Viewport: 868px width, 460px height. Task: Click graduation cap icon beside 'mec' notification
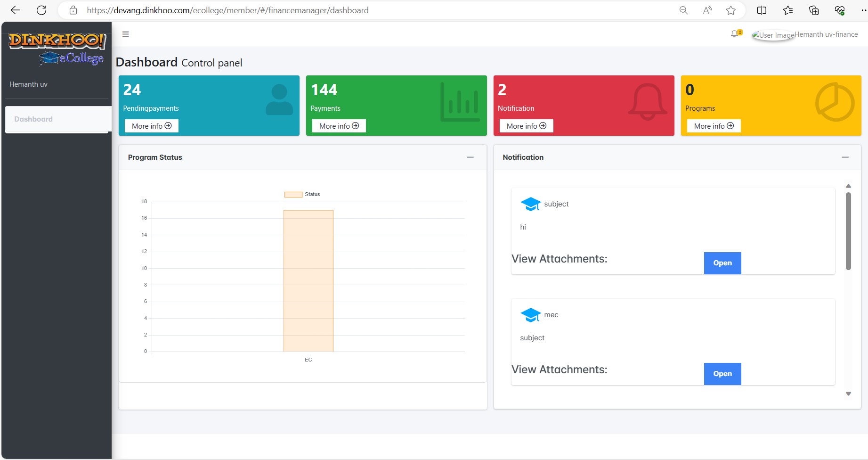(530, 315)
